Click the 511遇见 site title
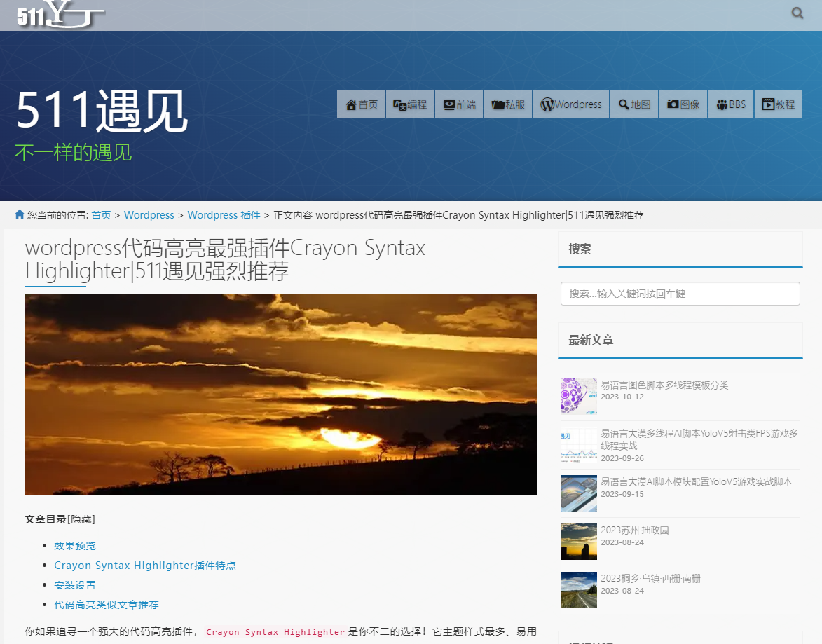The width and height of the screenshot is (822, 644). pyautogui.click(x=102, y=111)
